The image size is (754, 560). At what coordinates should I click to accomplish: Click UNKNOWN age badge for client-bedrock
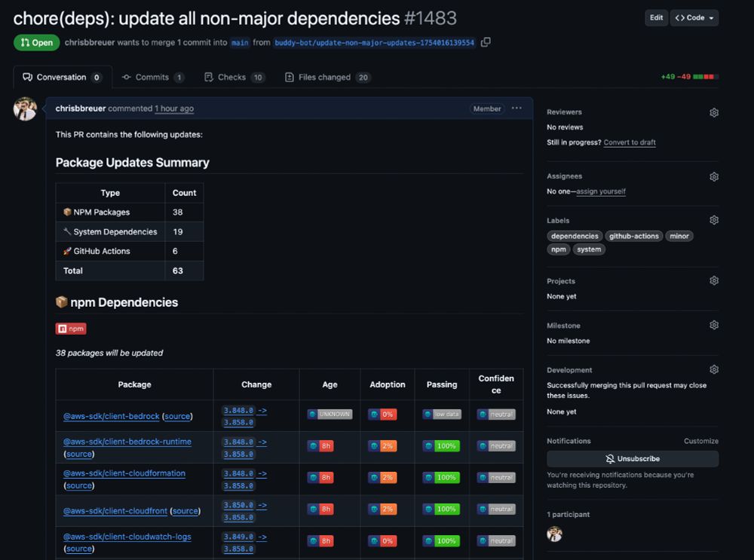[330, 415]
